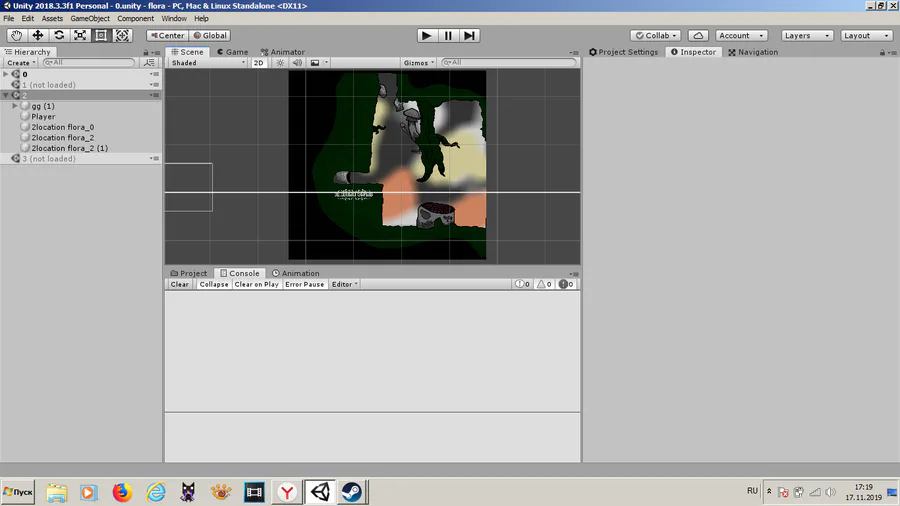Open the cloud Services button
Viewport: 900px width, 506px height.
point(698,36)
